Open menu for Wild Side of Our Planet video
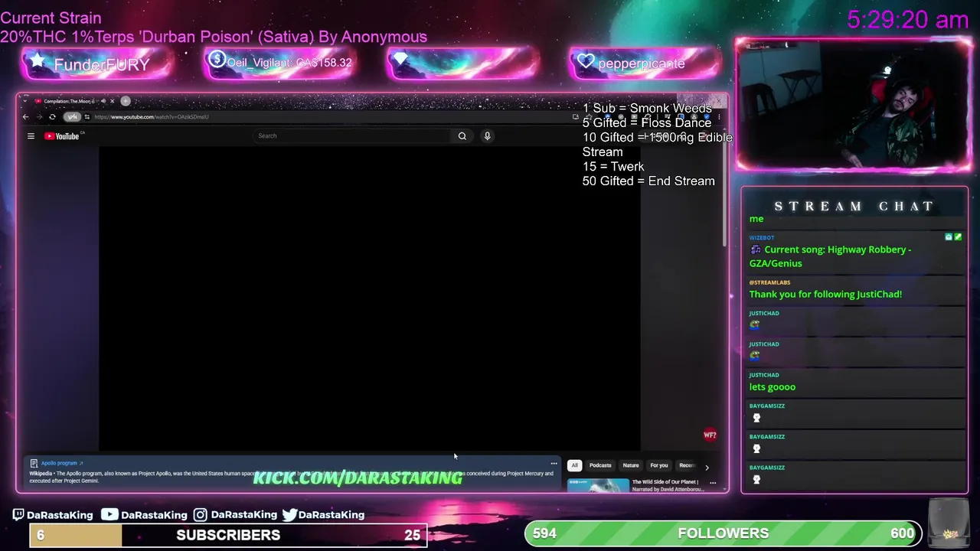Screen dimensions: 980x551 tap(713, 483)
